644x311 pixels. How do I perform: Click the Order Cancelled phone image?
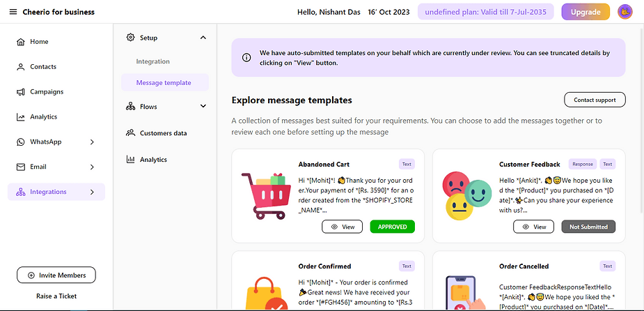pyautogui.click(x=466, y=293)
